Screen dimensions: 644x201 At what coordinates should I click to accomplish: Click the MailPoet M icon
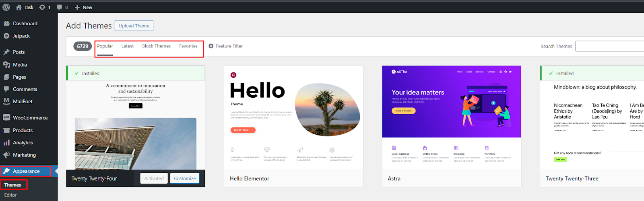coord(6,101)
